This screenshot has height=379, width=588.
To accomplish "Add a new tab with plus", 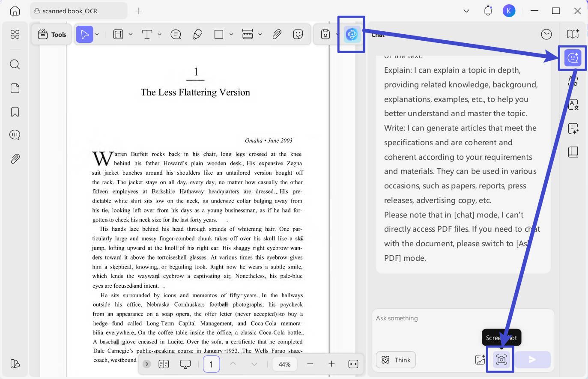I will click(138, 11).
